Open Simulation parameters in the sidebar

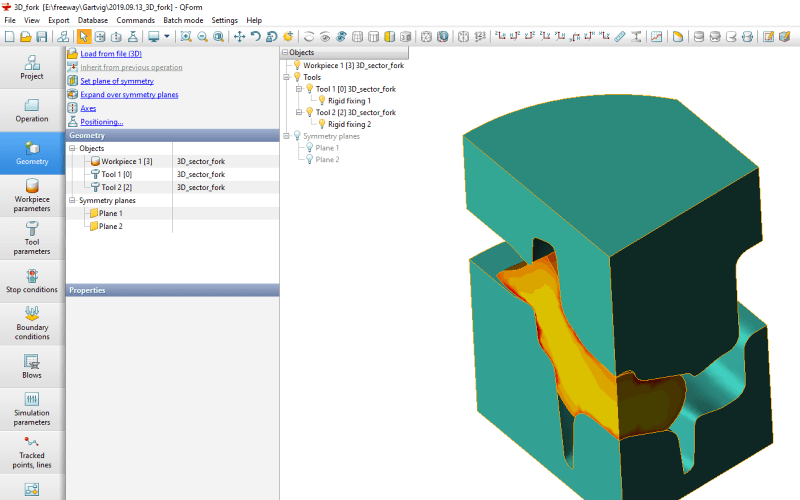[x=32, y=409]
